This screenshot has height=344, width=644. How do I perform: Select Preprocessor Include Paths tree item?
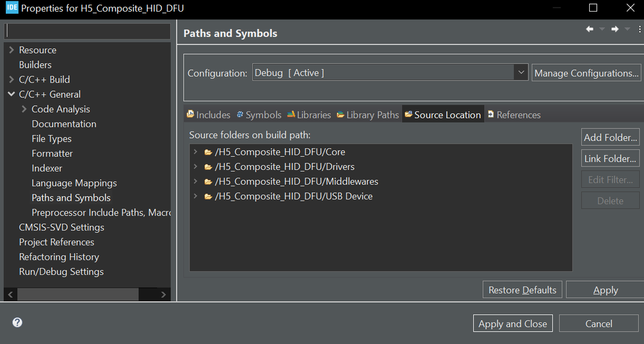point(101,213)
